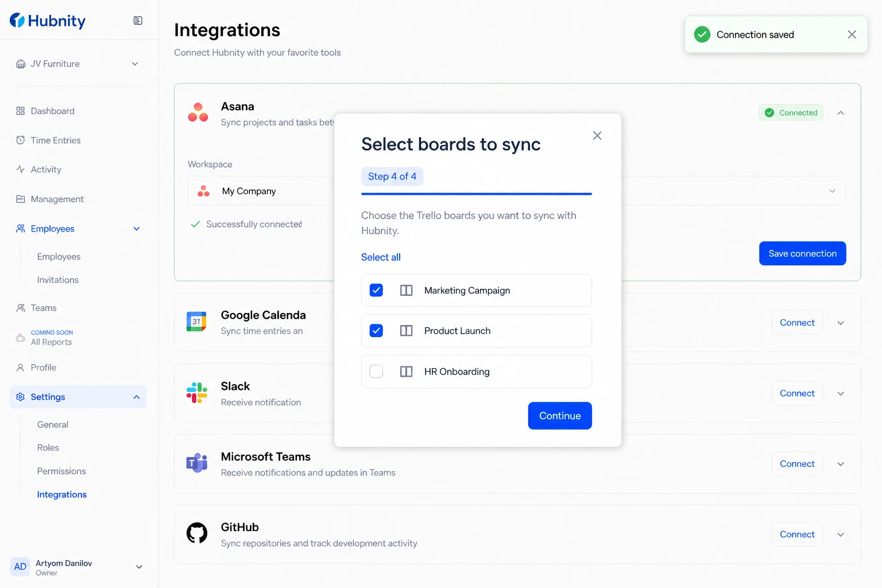This screenshot has height=588, width=882.
Task: Select Integrations in the sidebar
Action: pos(62,495)
